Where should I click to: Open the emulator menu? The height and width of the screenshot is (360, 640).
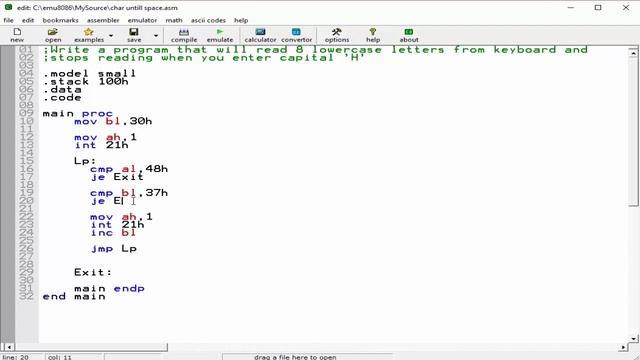(x=142, y=20)
